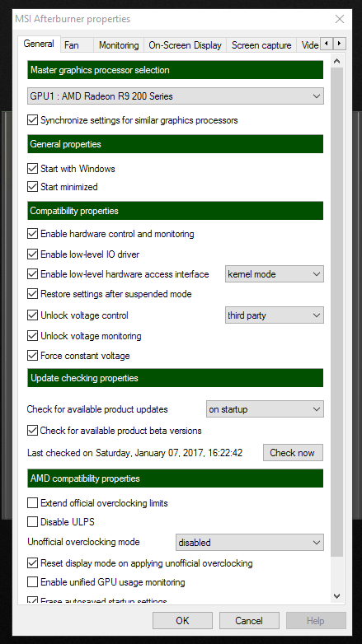
Task: Uncheck Start with Windows
Action: click(32, 168)
